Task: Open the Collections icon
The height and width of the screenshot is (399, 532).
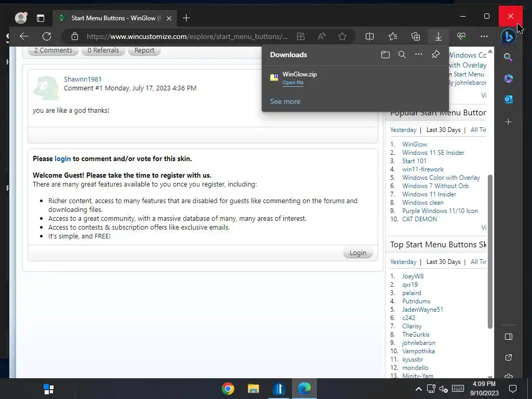Action: [416, 36]
